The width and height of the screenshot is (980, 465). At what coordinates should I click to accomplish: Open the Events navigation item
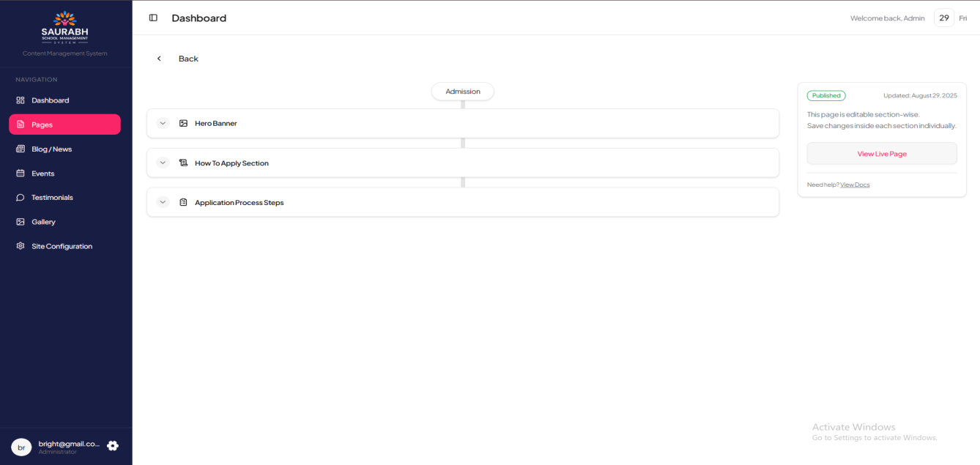coord(42,174)
